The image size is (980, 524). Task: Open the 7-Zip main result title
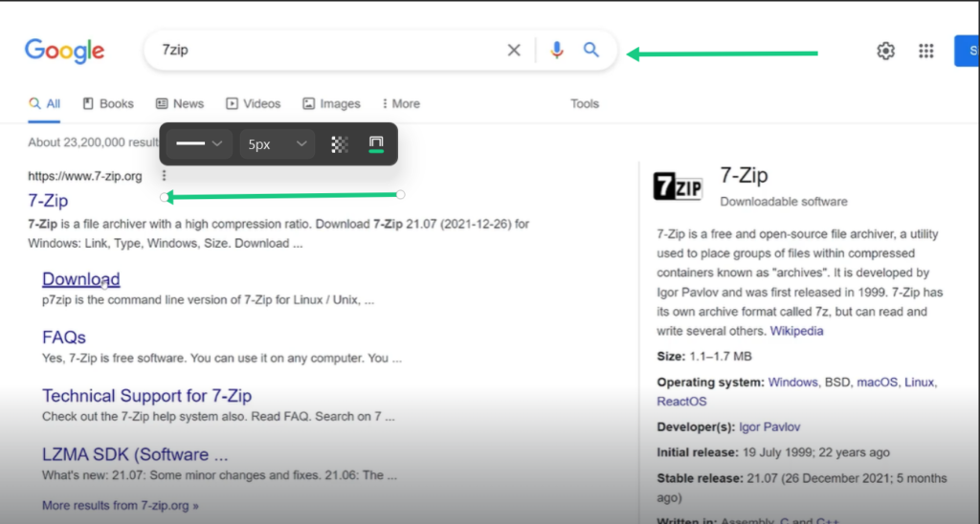click(x=48, y=201)
